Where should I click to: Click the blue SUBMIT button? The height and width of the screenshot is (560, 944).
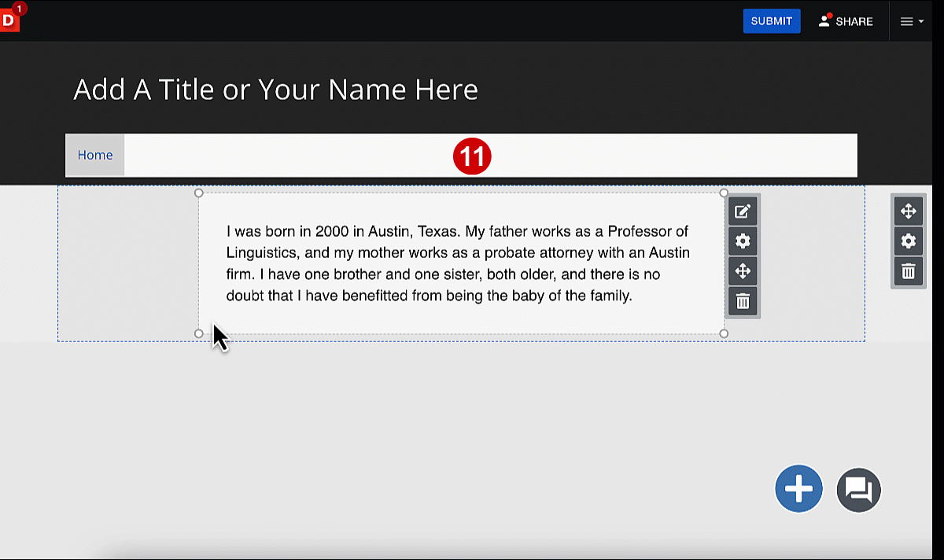(x=771, y=21)
